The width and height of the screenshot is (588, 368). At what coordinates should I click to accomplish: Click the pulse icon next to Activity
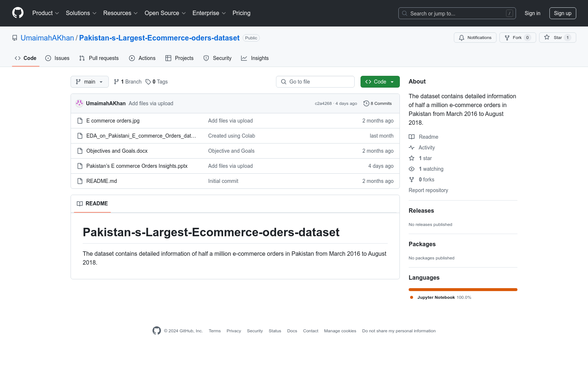tap(412, 148)
